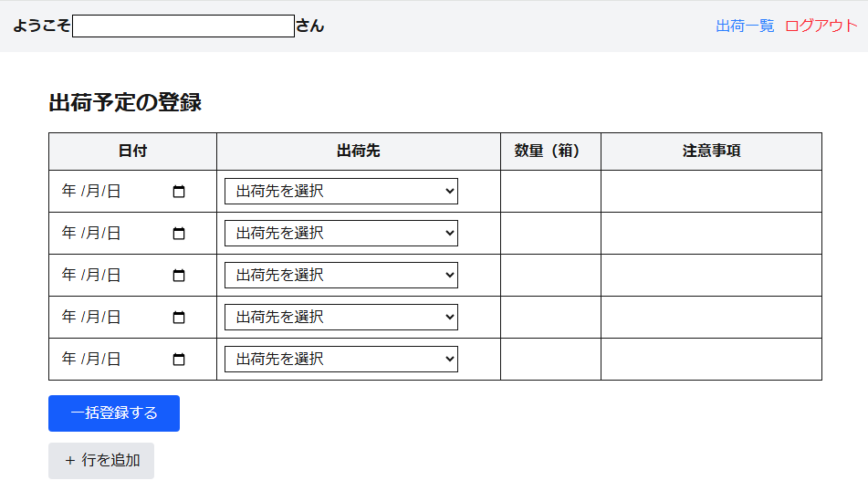The height and width of the screenshot is (491, 868).
Task: Open the 出荷一覧 link
Action: pyautogui.click(x=745, y=26)
